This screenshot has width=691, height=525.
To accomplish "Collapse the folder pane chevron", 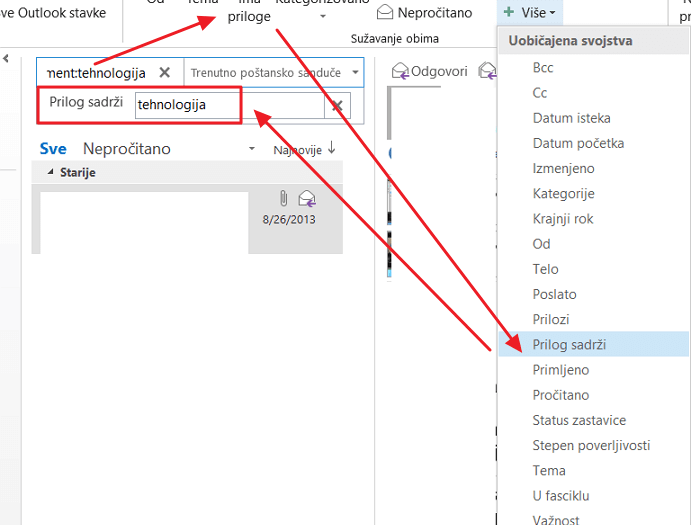I will coord(6,58).
